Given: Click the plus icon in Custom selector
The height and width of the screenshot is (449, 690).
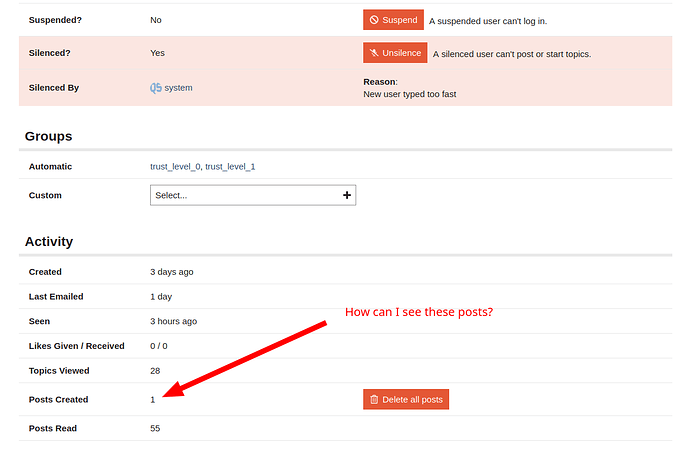Looking at the screenshot, I should pos(347,195).
